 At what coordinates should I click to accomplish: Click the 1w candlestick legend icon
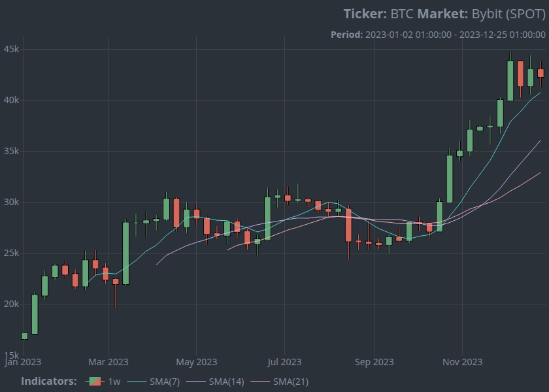click(95, 381)
